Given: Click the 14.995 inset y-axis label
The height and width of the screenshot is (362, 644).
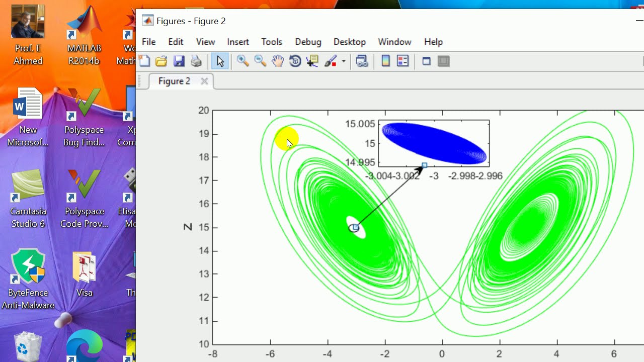Looking at the screenshot, I should (360, 162).
